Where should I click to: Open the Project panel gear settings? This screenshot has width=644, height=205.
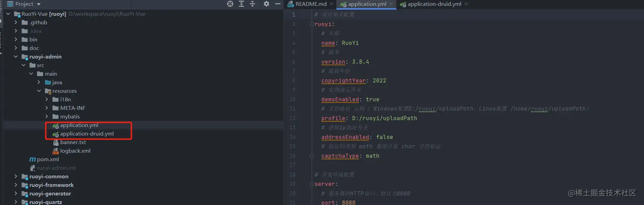pos(267,4)
